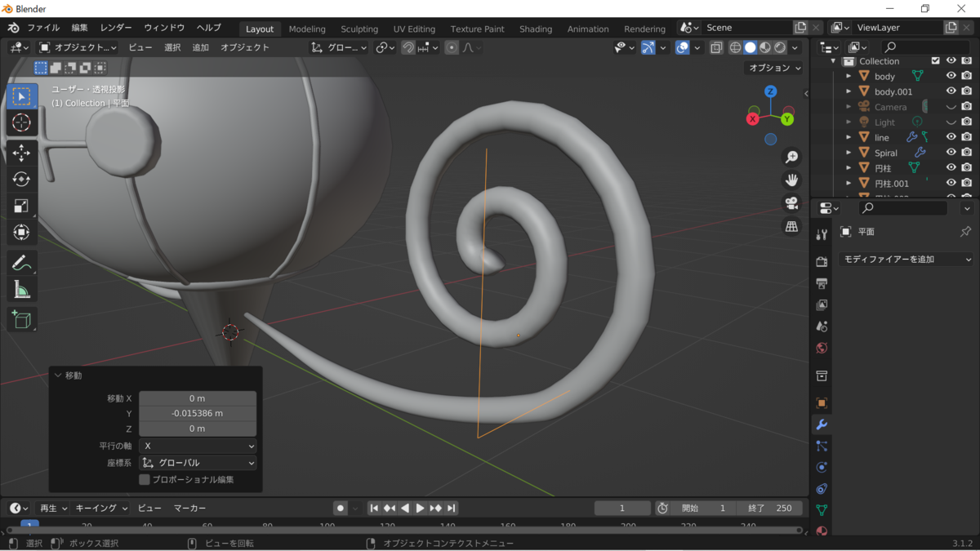The image size is (980, 551).
Task: Open the キーイング timeline menu
Action: coord(102,508)
